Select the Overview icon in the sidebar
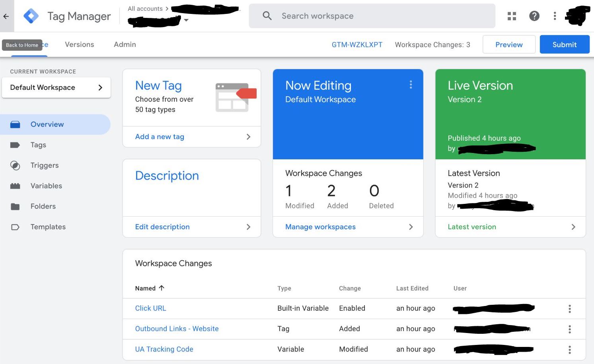Screen dimensions: 594x364 (x=15, y=124)
